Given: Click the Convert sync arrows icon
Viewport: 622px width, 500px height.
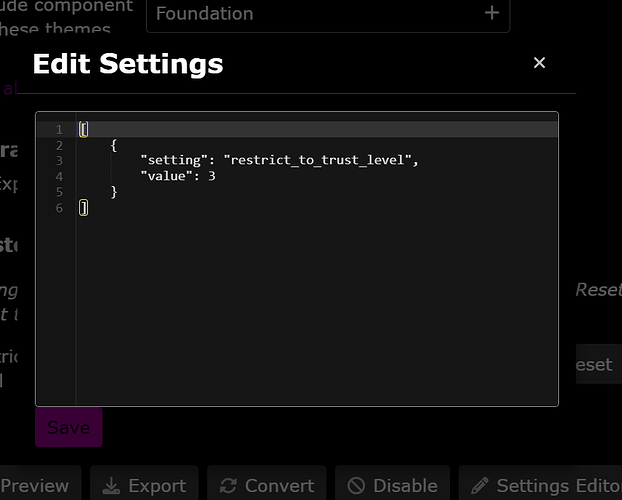Looking at the screenshot, I should tap(228, 486).
